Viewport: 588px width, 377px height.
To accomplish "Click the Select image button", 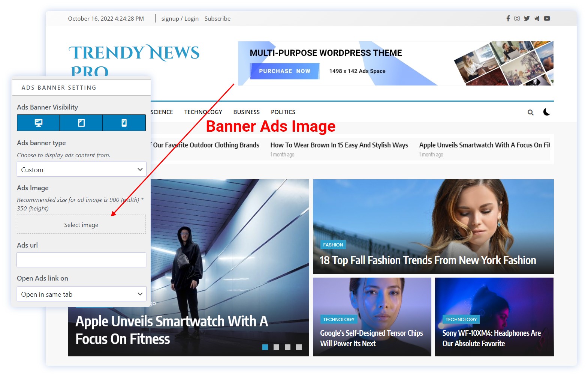I will [81, 225].
